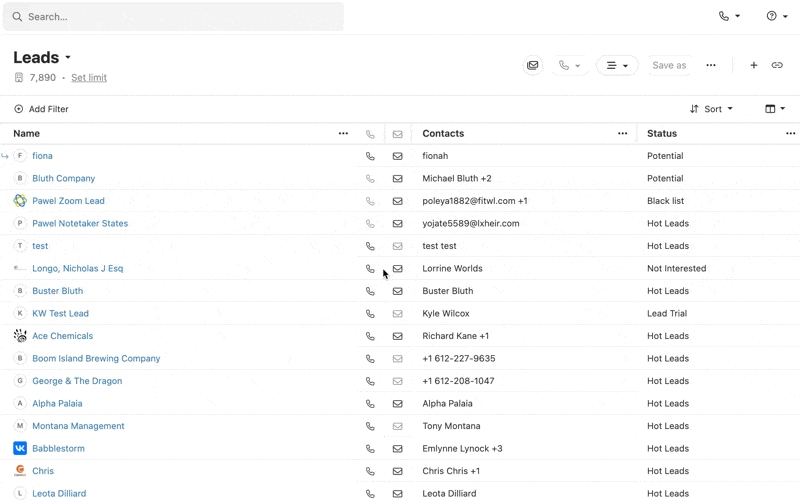
Task: Click the Ace Chemicals logo thumbnail
Action: point(20,336)
